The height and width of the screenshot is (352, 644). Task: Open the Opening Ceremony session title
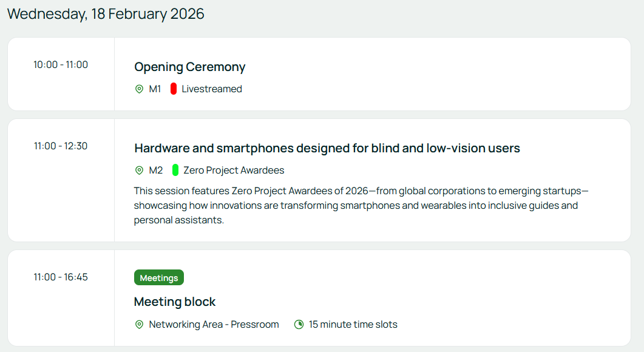pos(189,67)
